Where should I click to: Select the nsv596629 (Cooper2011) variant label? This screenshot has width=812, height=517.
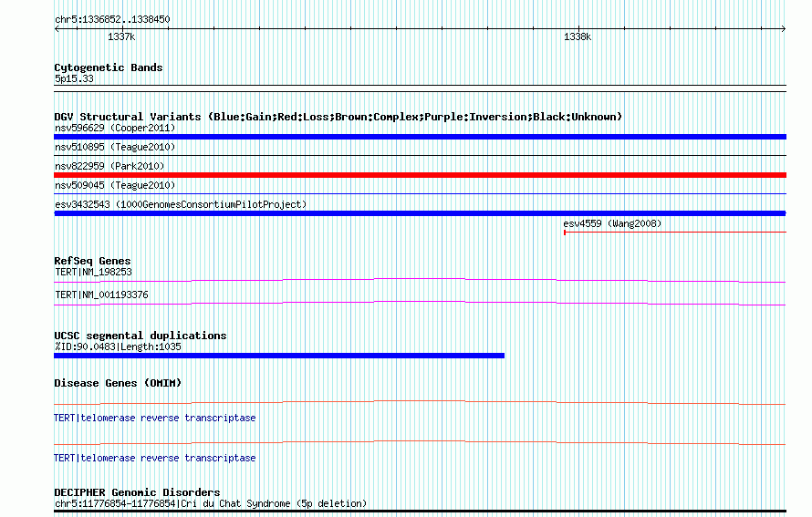115,128
